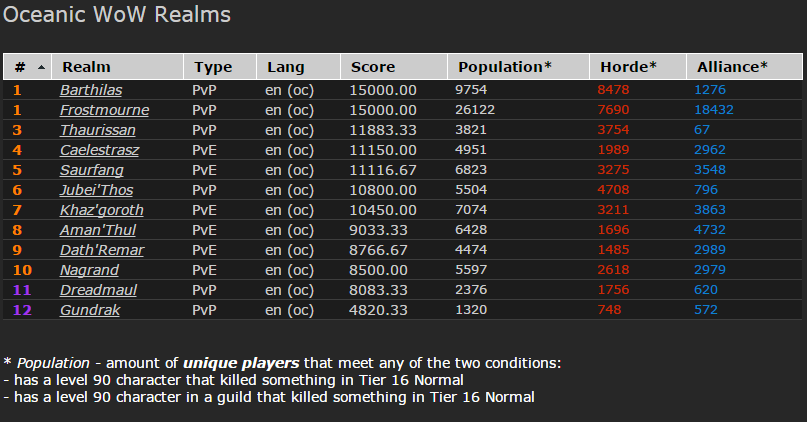807x422 pixels.
Task: Open the Nagrand realm link
Action: click(x=90, y=270)
